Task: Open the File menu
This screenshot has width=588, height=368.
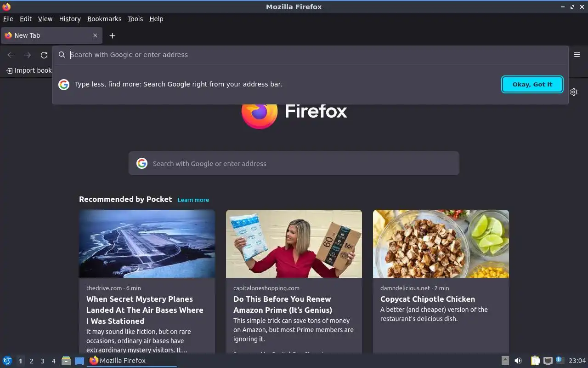Action: coord(8,19)
